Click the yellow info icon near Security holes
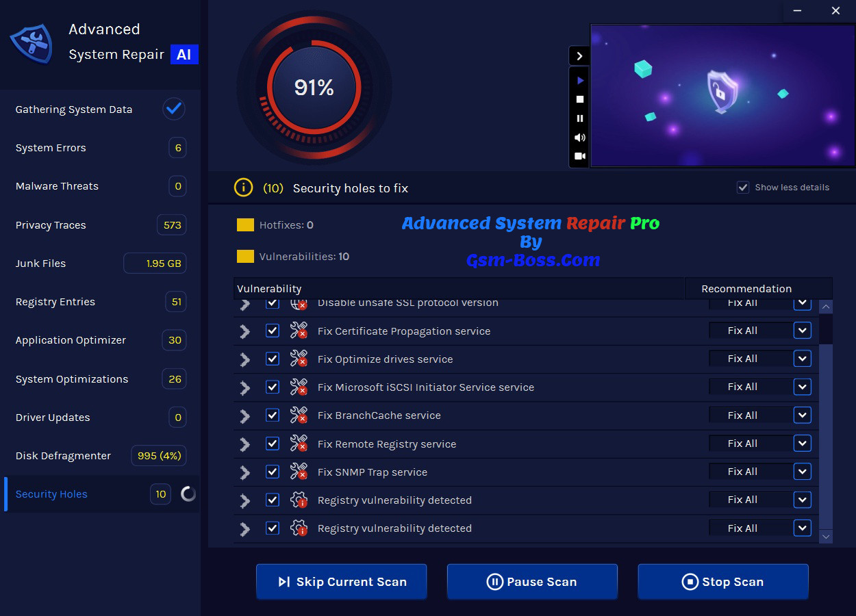Viewport: 856px width, 616px height. click(x=243, y=188)
